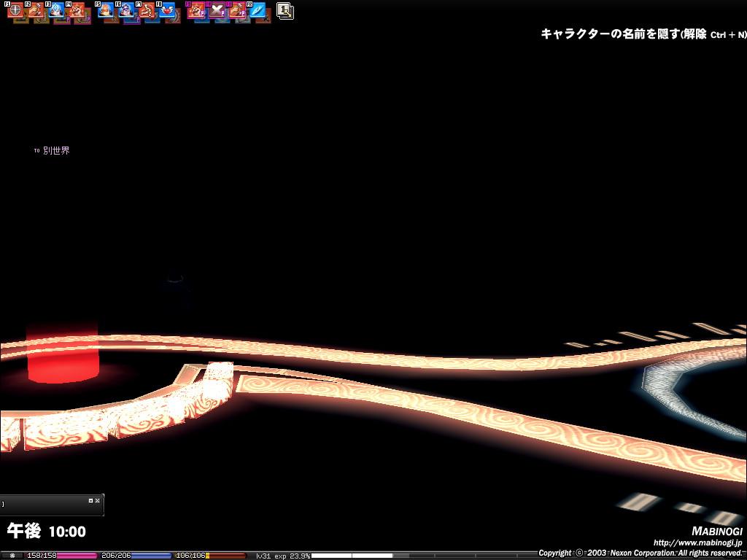
Task: Click the maximize button on chat window
Action: [90, 500]
